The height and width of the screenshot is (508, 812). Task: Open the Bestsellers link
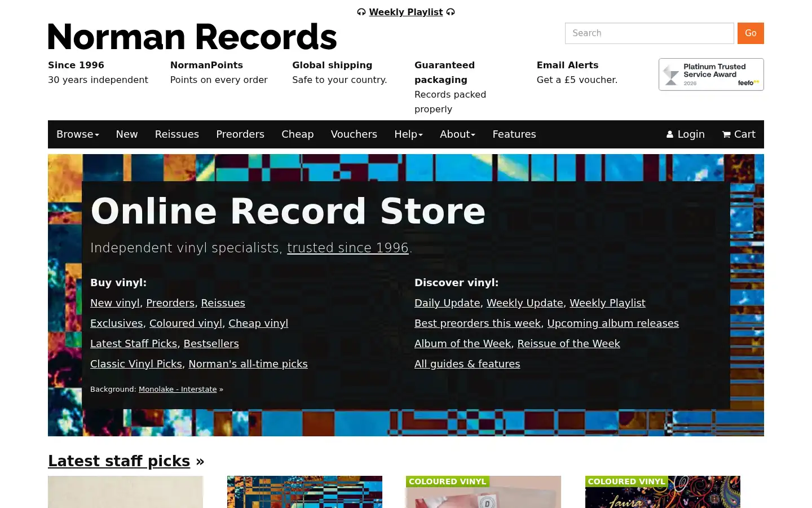click(211, 344)
